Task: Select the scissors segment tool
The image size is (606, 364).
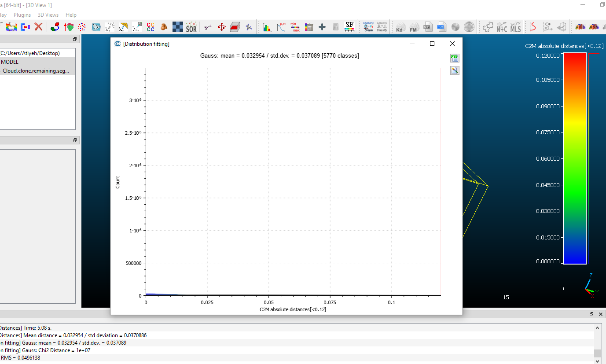Action: coord(208,27)
